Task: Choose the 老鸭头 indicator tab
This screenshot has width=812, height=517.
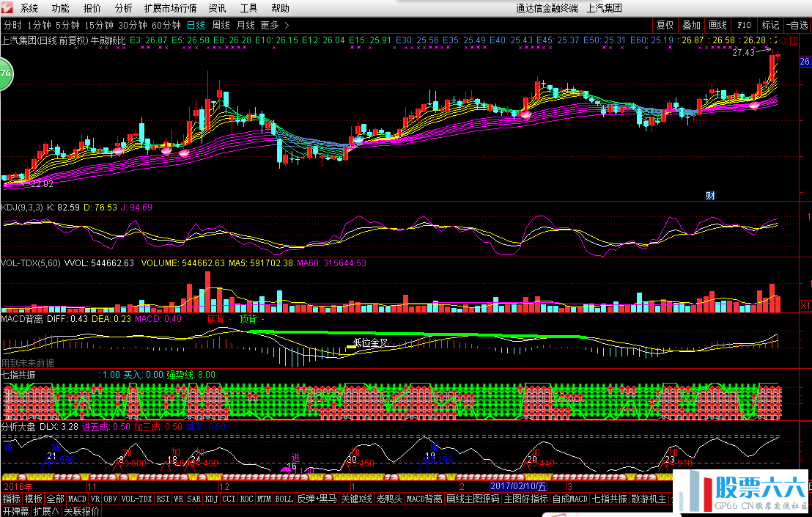Action: click(x=389, y=499)
